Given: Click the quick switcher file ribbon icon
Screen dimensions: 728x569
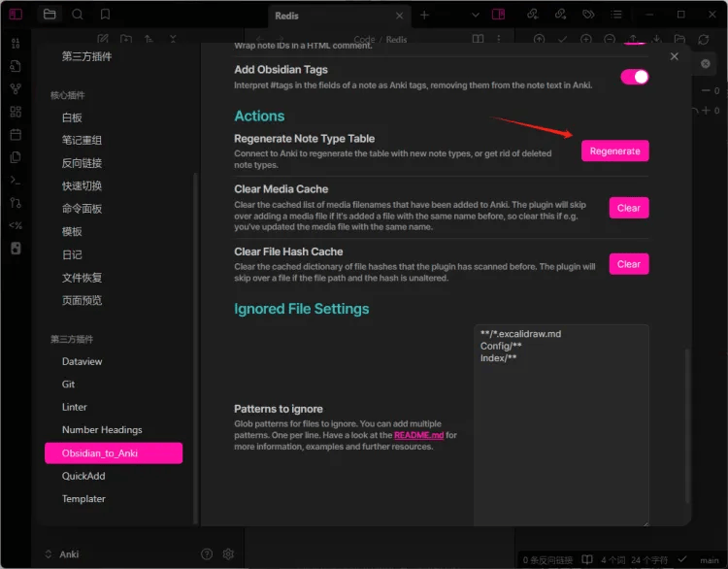Looking at the screenshot, I should coord(16,66).
